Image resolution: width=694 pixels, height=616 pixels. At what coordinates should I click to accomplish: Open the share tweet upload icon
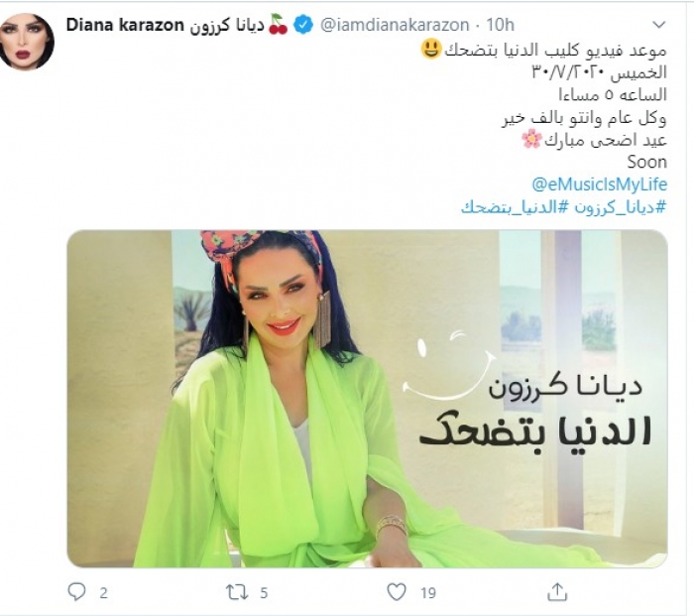click(557, 591)
